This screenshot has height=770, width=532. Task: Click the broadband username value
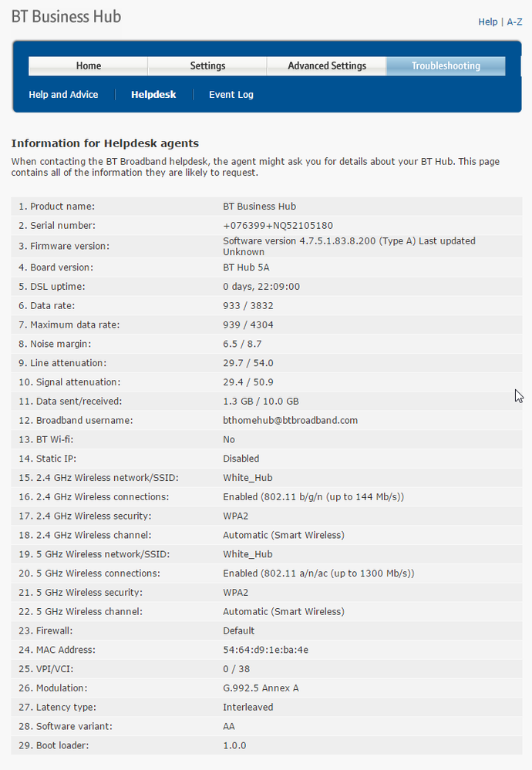291,420
